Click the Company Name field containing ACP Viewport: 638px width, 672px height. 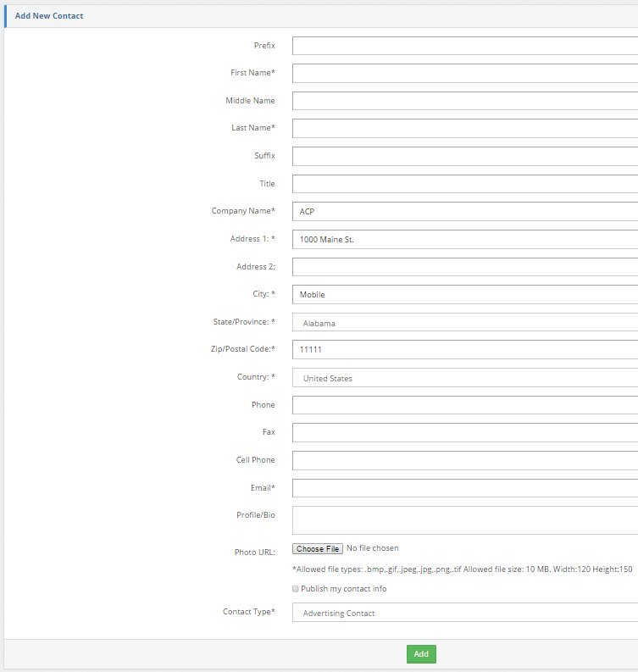point(464,212)
